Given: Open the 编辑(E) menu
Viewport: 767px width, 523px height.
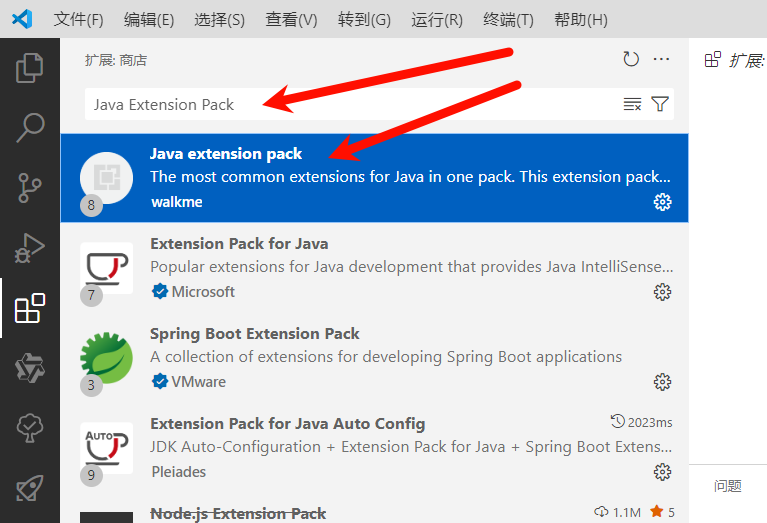Looking at the screenshot, I should coord(149,20).
